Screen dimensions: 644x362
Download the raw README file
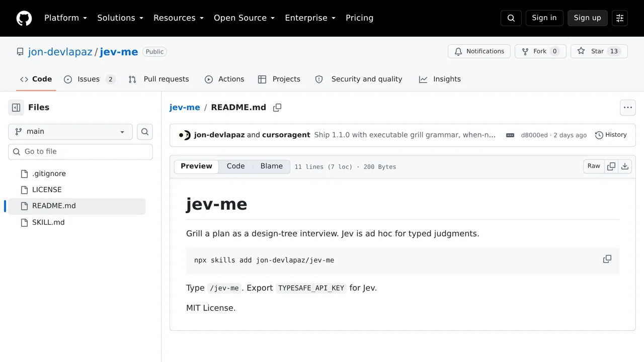click(625, 166)
